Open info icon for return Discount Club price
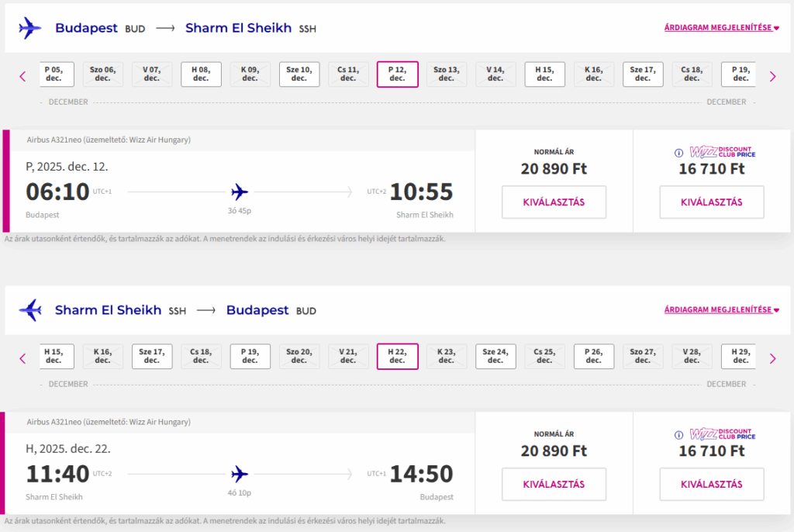 click(x=678, y=435)
